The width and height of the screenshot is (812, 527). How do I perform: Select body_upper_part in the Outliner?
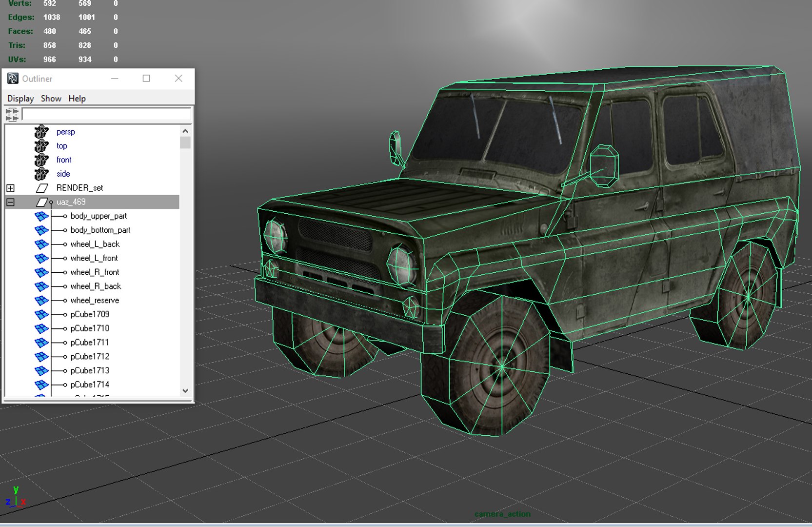point(99,216)
